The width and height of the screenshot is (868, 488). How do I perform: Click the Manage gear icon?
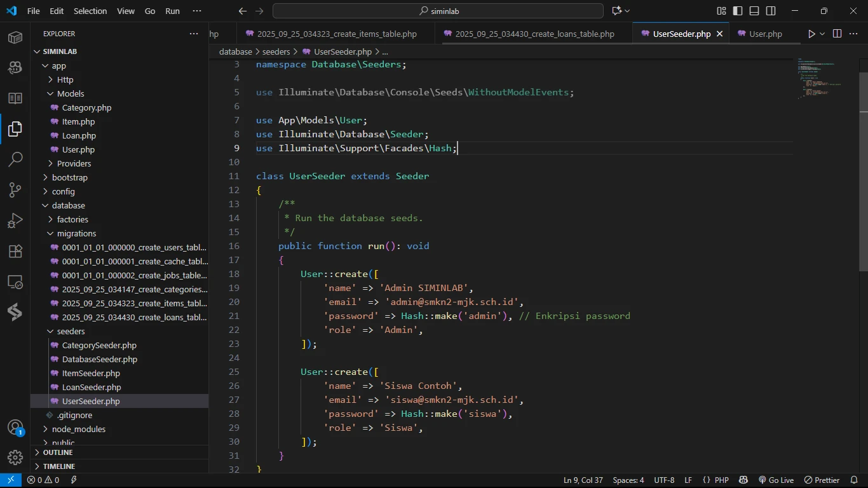coord(15,457)
